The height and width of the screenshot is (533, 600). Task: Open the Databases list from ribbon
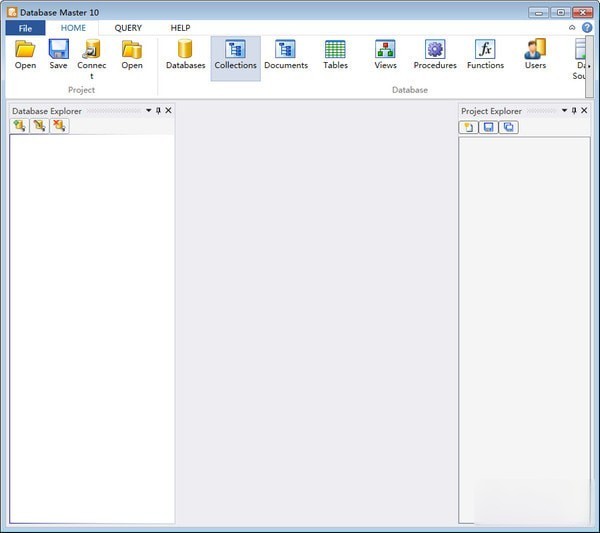[x=185, y=50]
